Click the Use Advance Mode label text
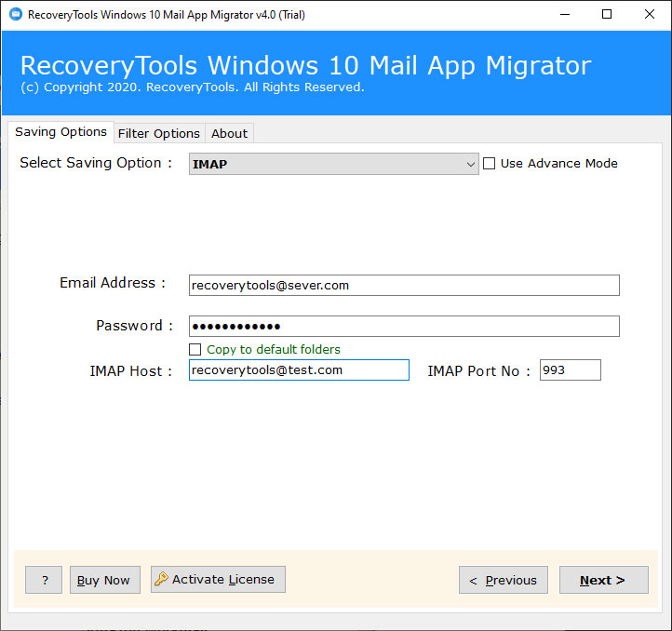This screenshot has height=631, width=672. 558,163
